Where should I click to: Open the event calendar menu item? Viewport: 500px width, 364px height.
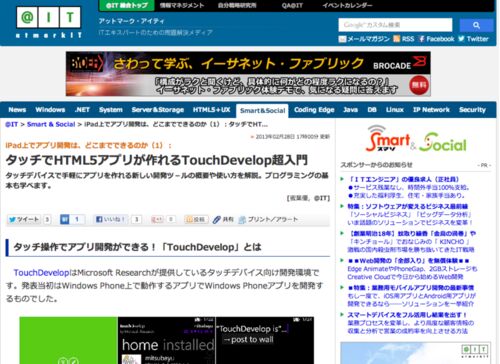point(347,5)
